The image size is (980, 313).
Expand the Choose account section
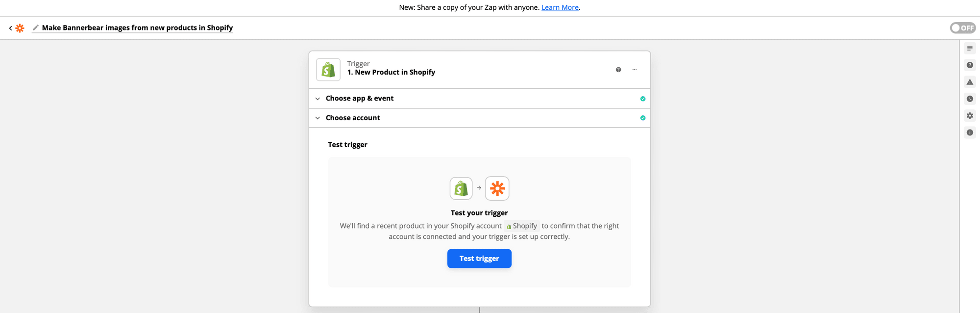point(353,118)
